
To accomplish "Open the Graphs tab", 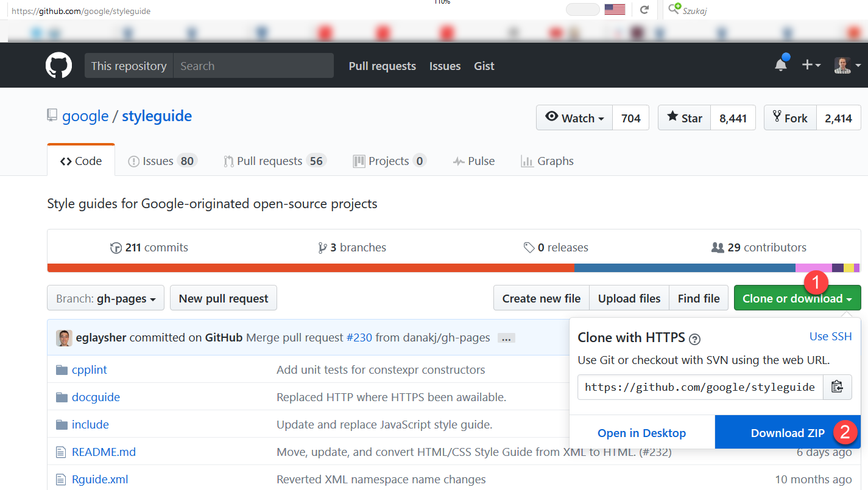I will coord(547,161).
